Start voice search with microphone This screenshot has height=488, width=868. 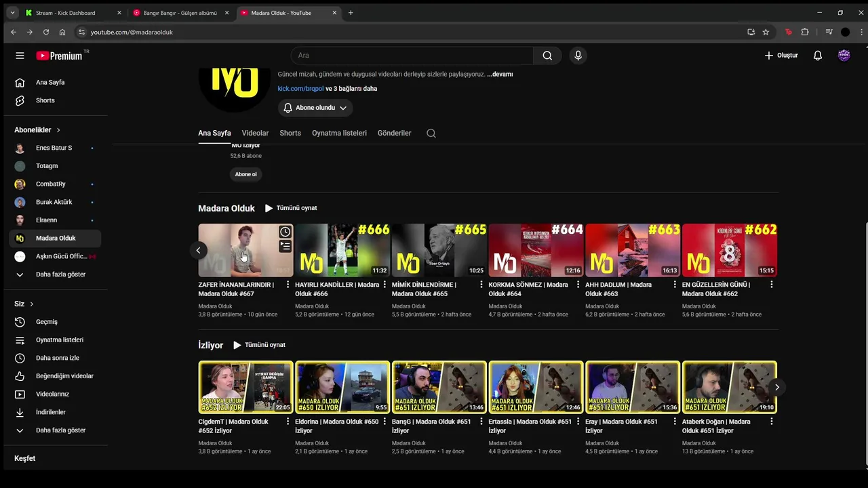click(x=578, y=56)
